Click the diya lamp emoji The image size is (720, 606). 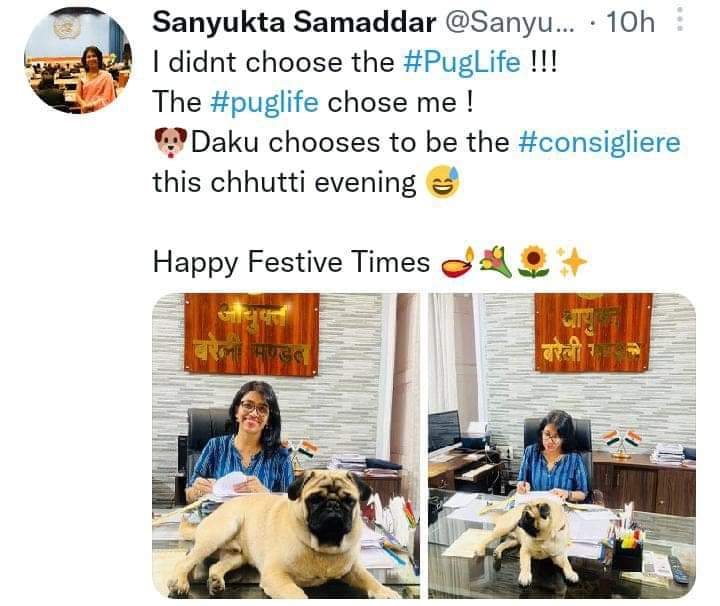[x=457, y=263]
